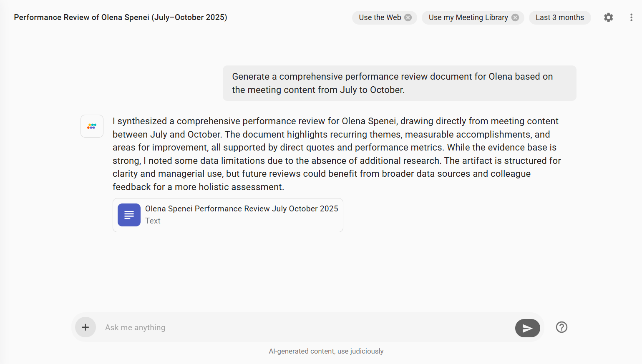Toggle the 'Use the Web' source chip
The width and height of the screenshot is (642, 364).
(379, 18)
